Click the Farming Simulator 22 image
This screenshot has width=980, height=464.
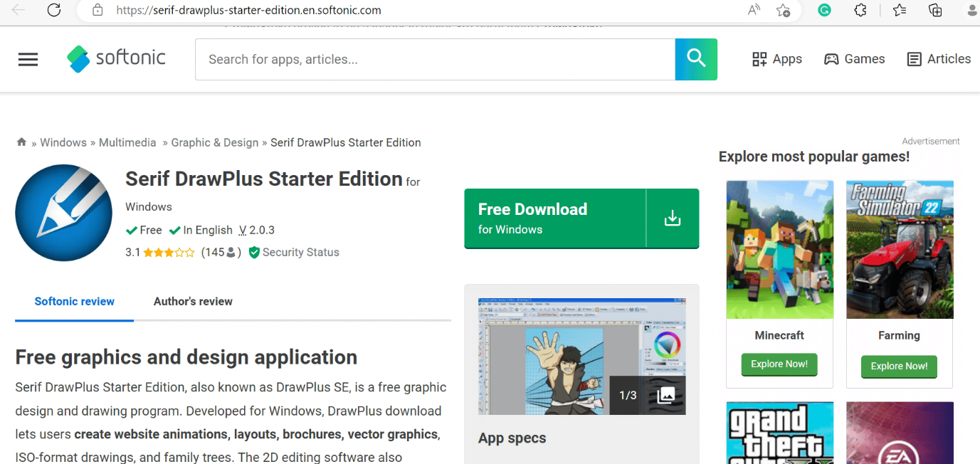[900, 249]
